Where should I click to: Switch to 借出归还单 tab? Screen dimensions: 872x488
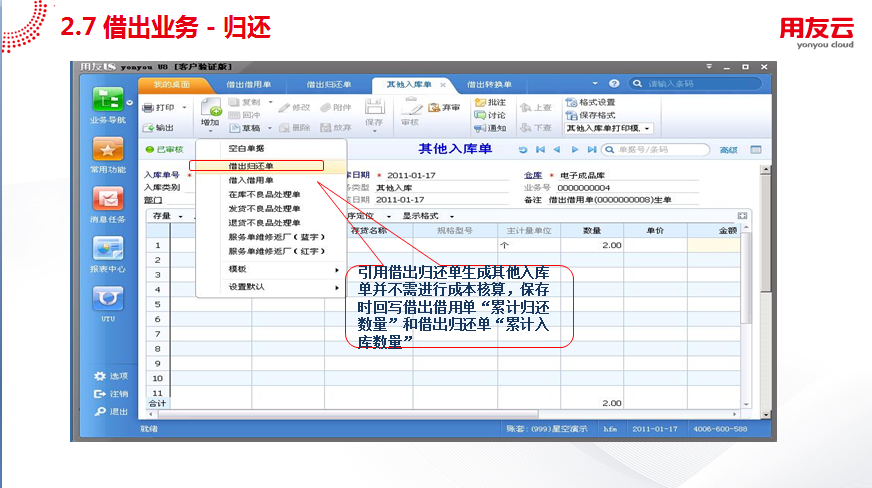tap(329, 84)
